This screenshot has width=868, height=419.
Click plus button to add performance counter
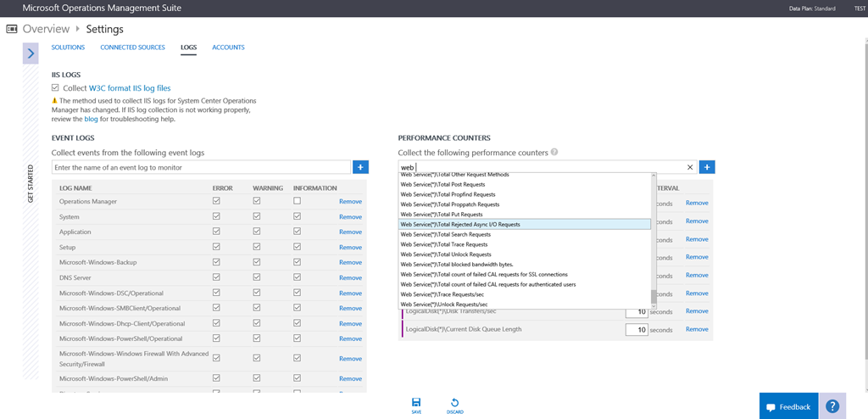pyautogui.click(x=707, y=167)
